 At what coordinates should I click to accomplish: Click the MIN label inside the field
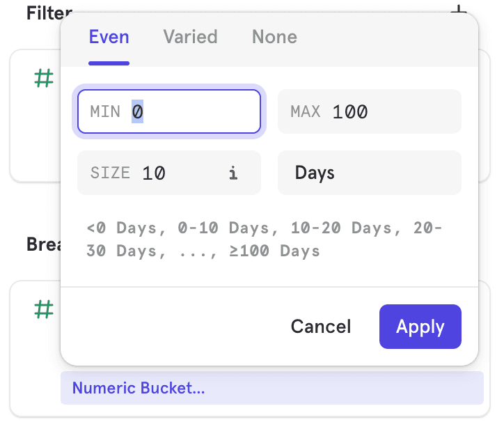(105, 111)
